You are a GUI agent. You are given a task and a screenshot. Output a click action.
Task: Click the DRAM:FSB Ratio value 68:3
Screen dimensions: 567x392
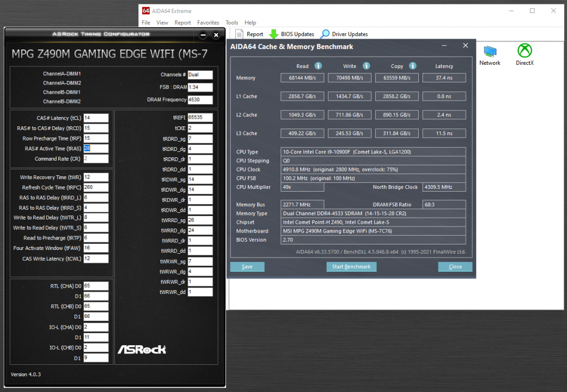pos(444,204)
